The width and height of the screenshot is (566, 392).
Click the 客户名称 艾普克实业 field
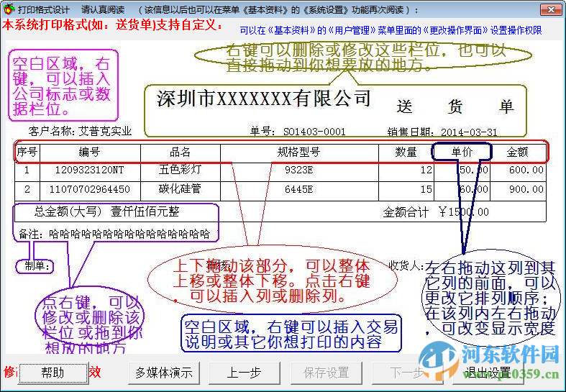tap(80, 132)
